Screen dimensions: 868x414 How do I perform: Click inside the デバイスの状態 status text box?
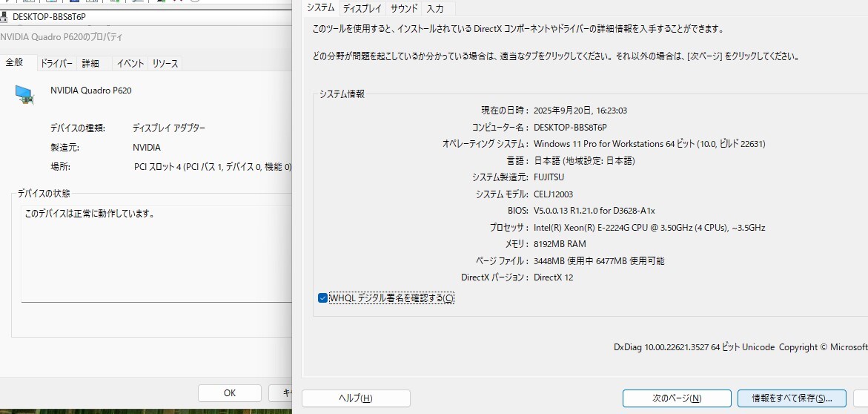click(x=156, y=254)
